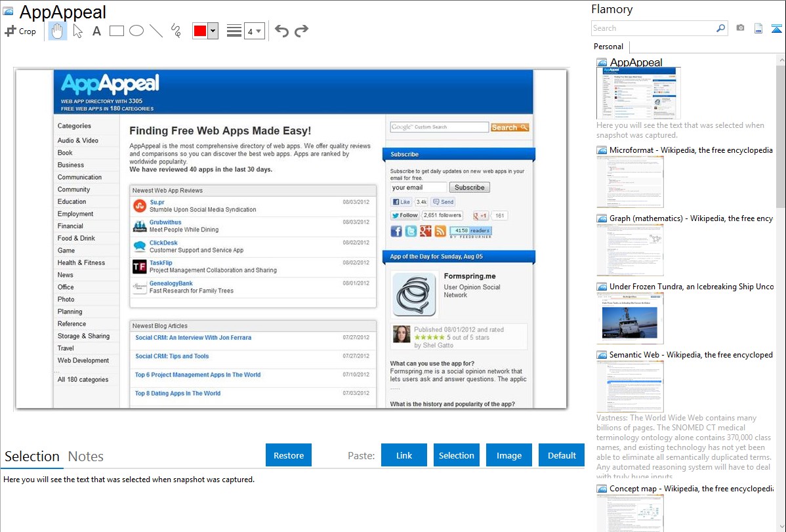Click the Selection paste button
Screen dimensions: 786x532
pos(456,455)
